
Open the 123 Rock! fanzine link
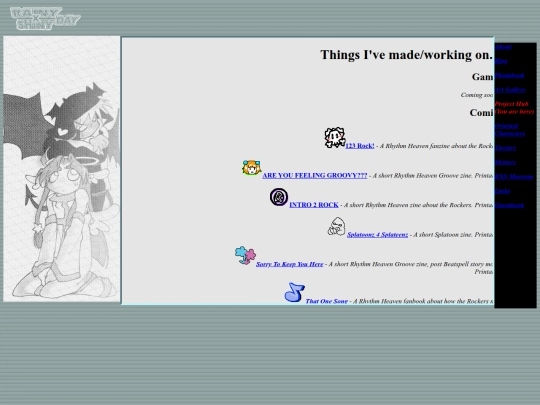(360, 146)
